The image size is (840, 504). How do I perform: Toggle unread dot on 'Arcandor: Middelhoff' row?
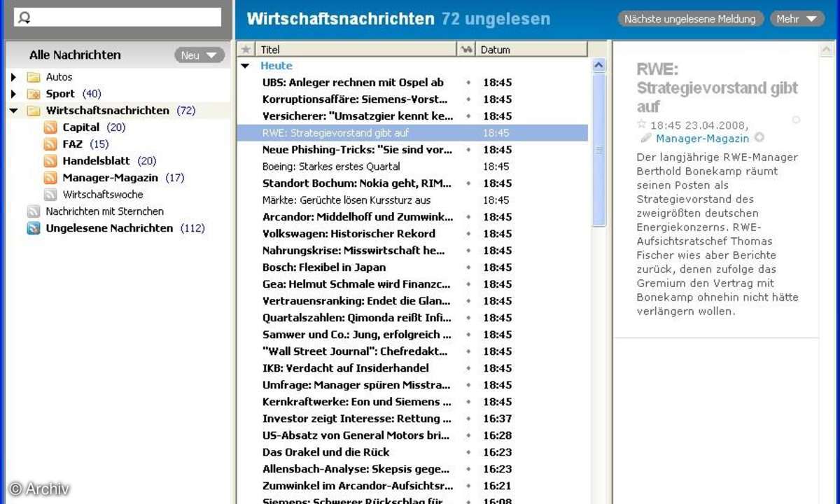coord(468,217)
